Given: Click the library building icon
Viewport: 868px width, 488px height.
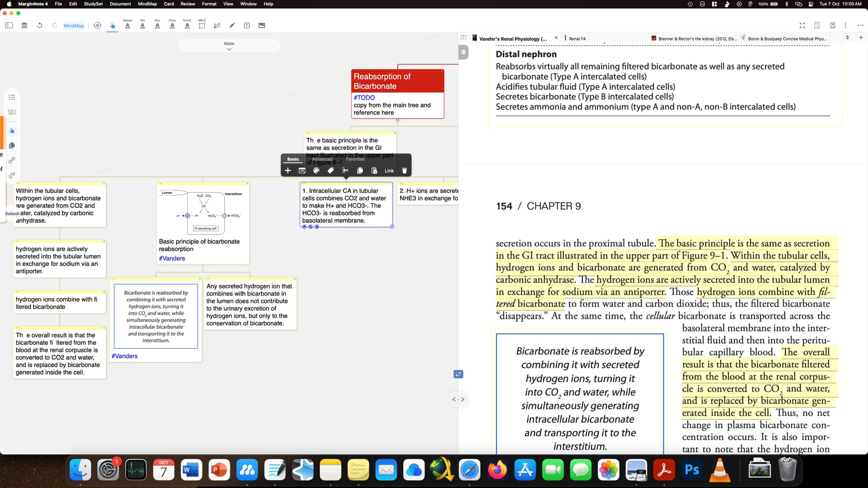Looking at the screenshot, I should click(x=24, y=25).
